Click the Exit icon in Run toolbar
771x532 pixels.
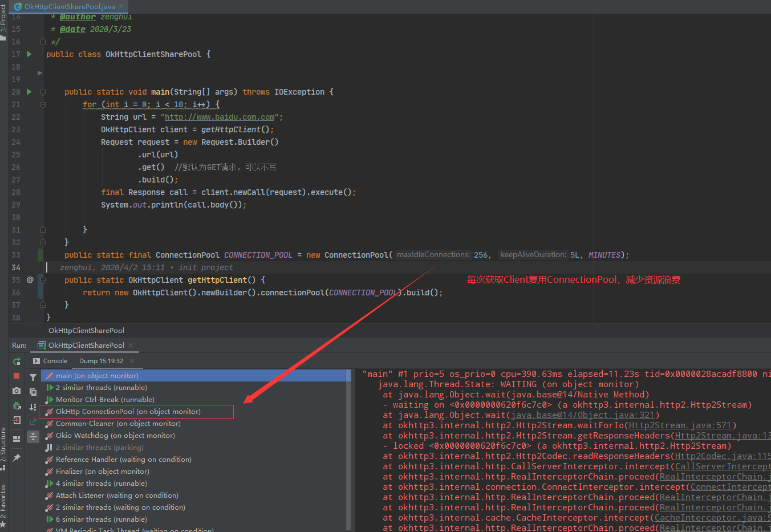point(17,421)
